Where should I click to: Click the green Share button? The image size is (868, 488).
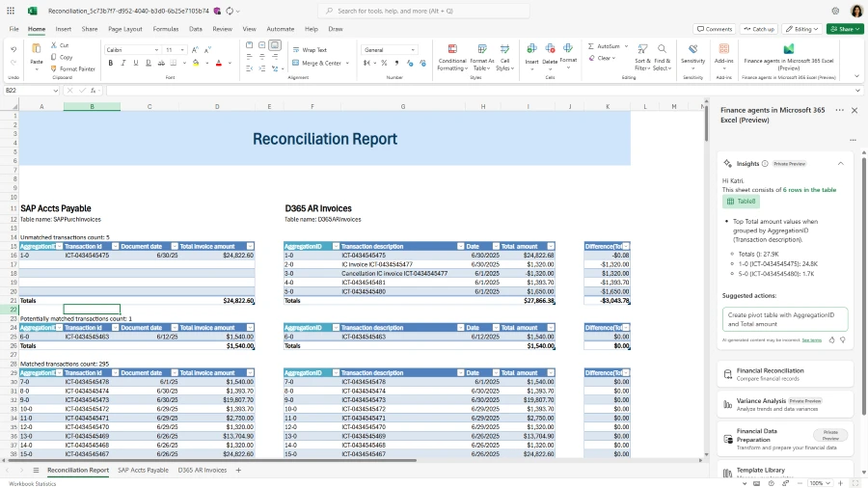click(x=845, y=29)
